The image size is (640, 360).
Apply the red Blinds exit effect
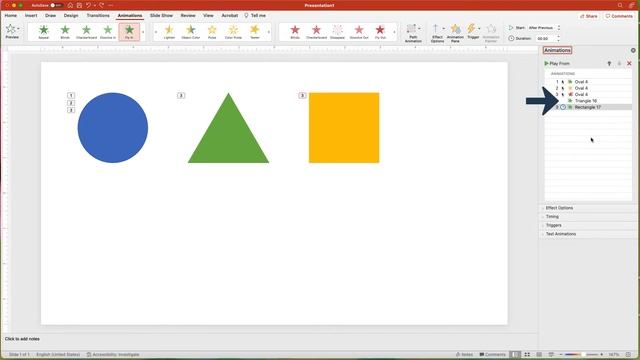(x=295, y=31)
